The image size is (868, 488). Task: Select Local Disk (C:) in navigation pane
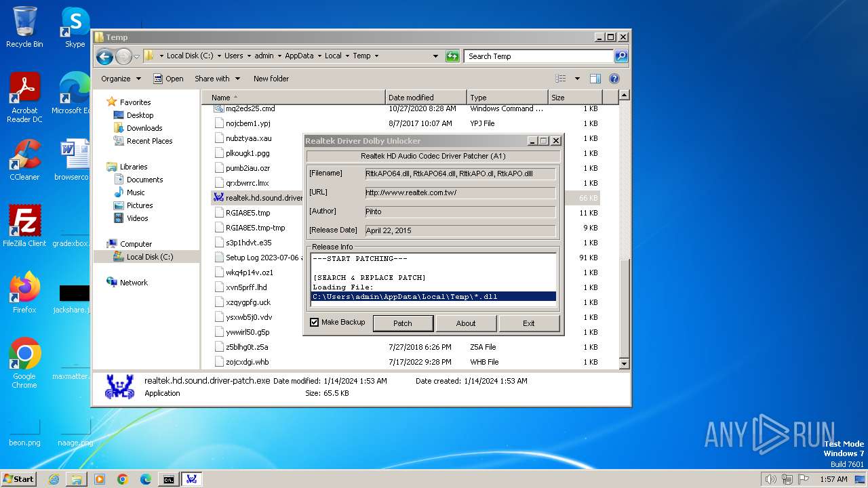tap(149, 257)
